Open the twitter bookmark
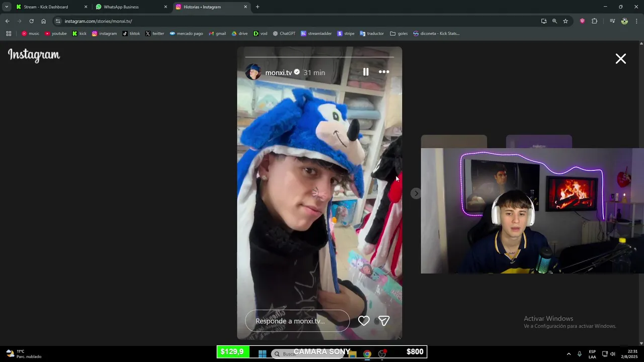644x362 pixels. click(154, 34)
